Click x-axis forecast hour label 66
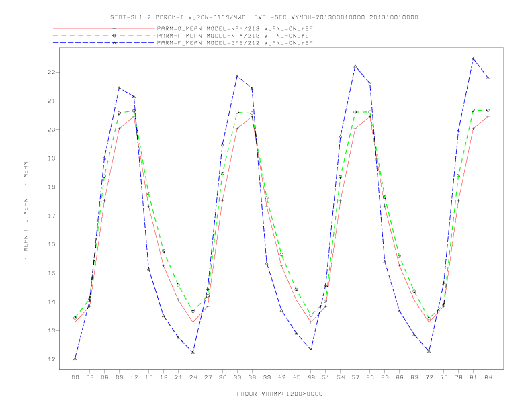The image size is (532, 411). click(x=400, y=377)
